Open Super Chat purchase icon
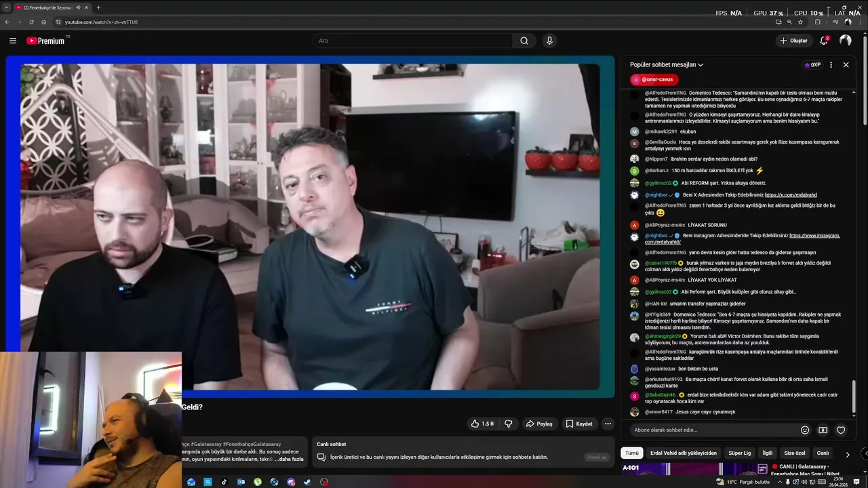The height and width of the screenshot is (488, 868). click(x=823, y=430)
